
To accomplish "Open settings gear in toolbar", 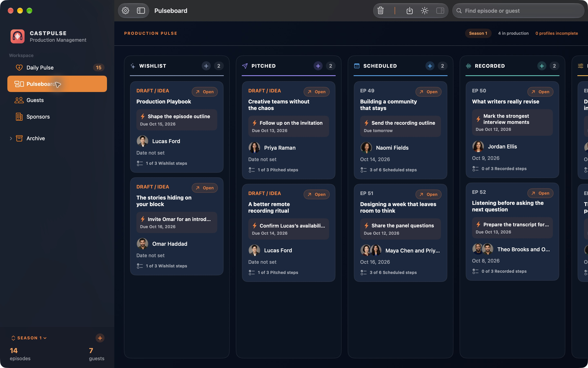I will point(125,11).
